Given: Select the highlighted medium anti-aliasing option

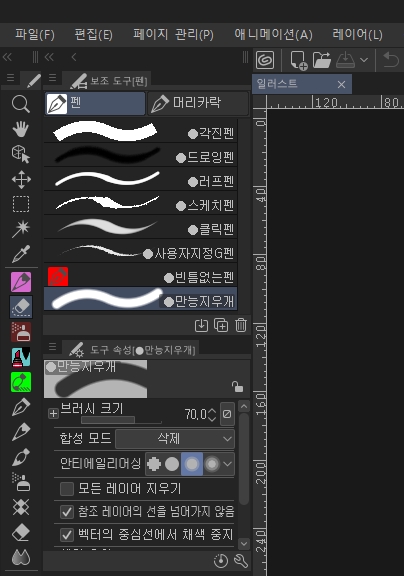Looking at the screenshot, I should coord(192,464).
